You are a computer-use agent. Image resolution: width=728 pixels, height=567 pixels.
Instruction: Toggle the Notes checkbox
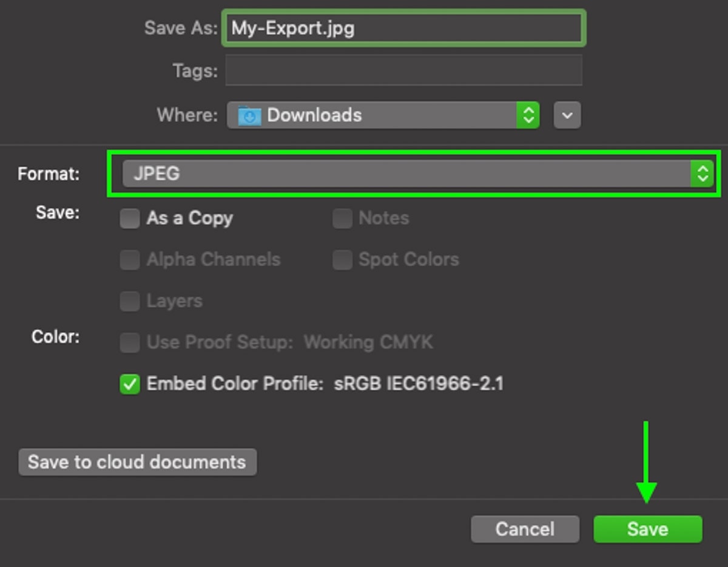click(342, 219)
